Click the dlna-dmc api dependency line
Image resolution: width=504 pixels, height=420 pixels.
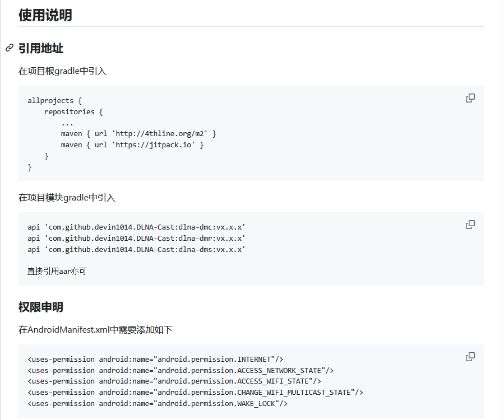pos(136,227)
